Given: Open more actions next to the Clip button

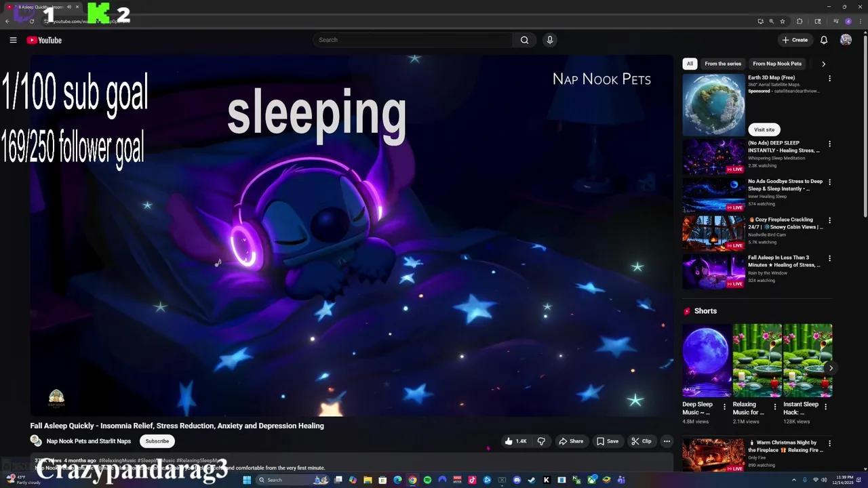Looking at the screenshot, I should [667, 441].
